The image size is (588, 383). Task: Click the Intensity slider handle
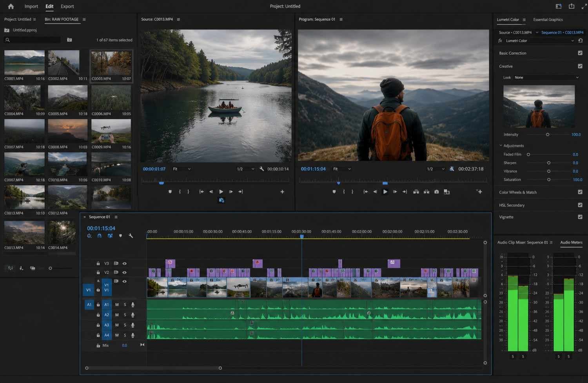548,134
